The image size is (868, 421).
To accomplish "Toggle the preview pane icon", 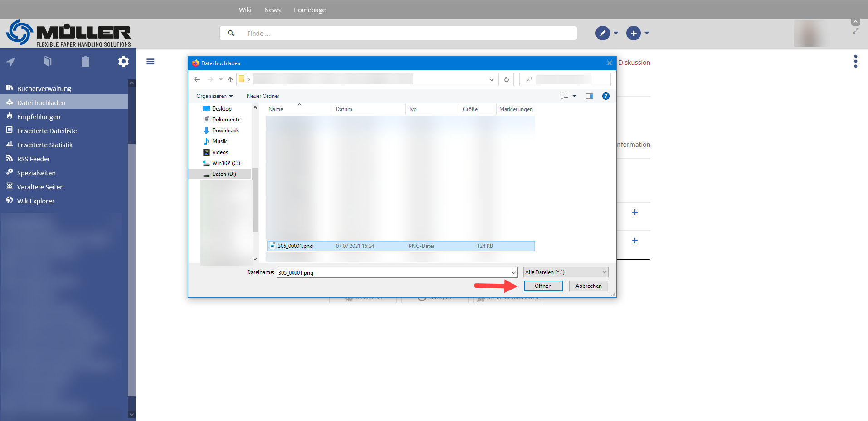I will click(x=589, y=96).
